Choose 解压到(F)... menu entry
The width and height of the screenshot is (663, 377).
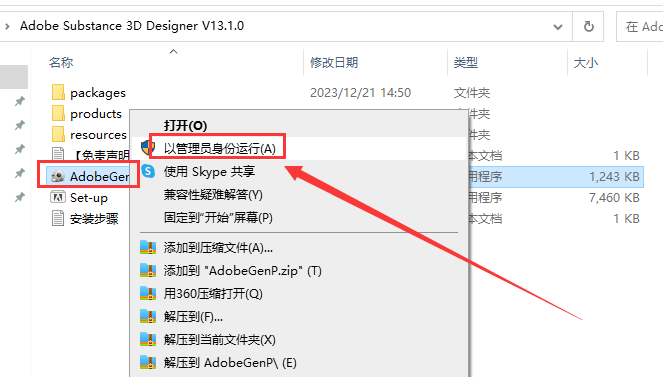click(193, 317)
